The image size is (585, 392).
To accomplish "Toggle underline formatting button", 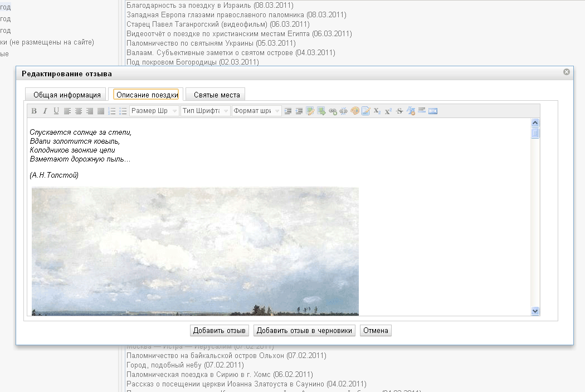I will coord(56,111).
